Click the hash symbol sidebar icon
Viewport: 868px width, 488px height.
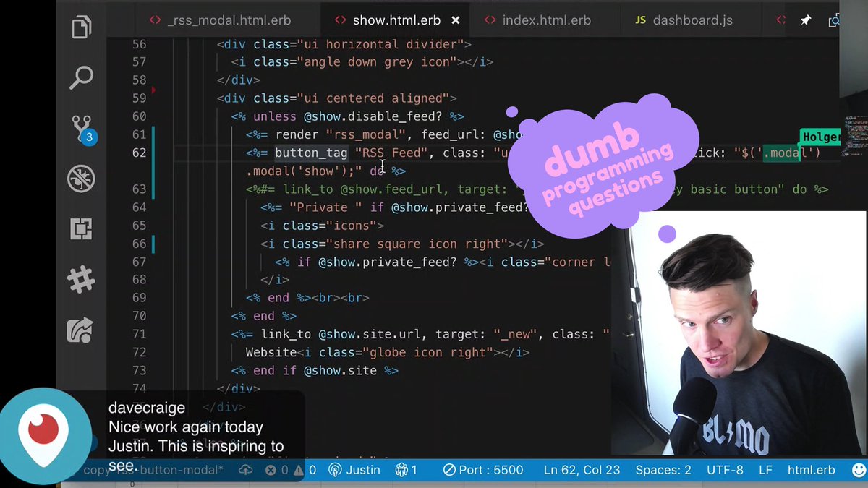(81, 279)
